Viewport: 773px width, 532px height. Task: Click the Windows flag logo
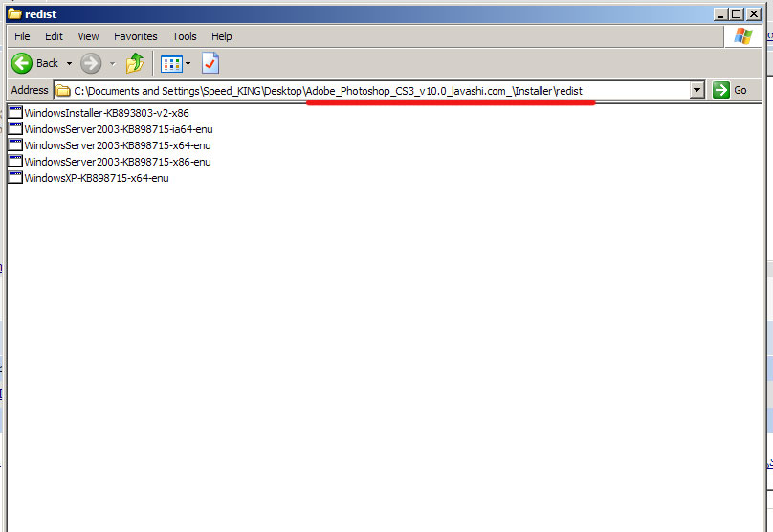click(743, 36)
